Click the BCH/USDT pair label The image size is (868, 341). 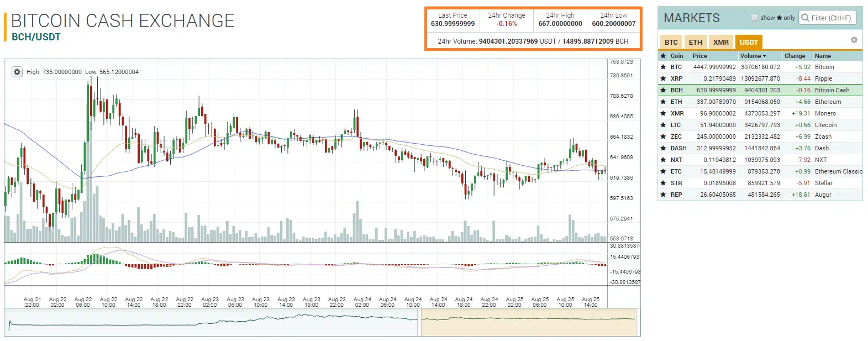[36, 37]
